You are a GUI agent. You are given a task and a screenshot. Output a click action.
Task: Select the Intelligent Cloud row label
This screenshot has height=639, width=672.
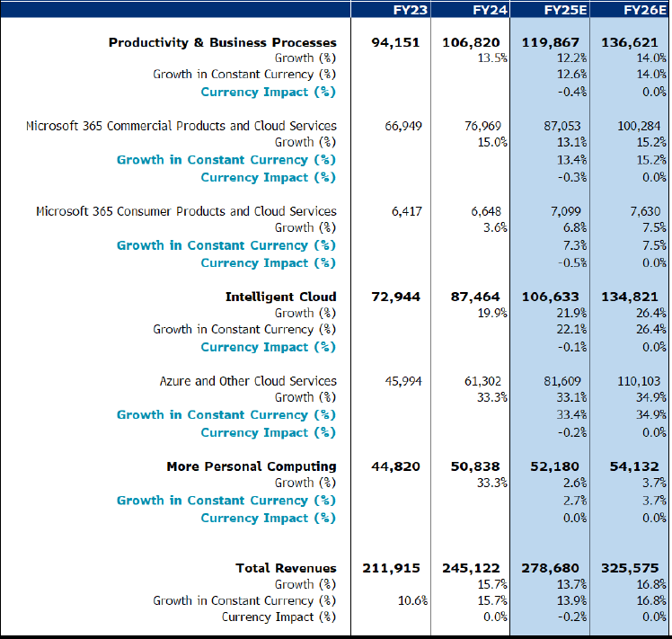[280, 297]
